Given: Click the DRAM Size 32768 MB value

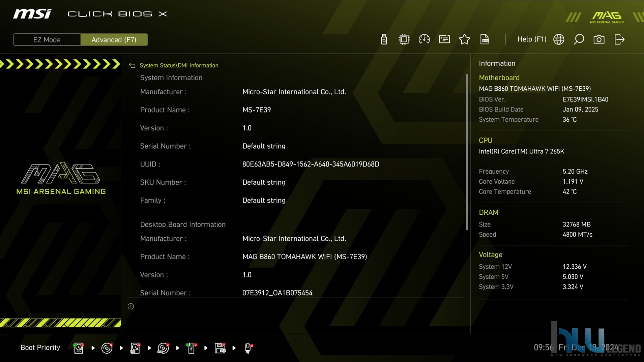Looking at the screenshot, I should tap(577, 224).
